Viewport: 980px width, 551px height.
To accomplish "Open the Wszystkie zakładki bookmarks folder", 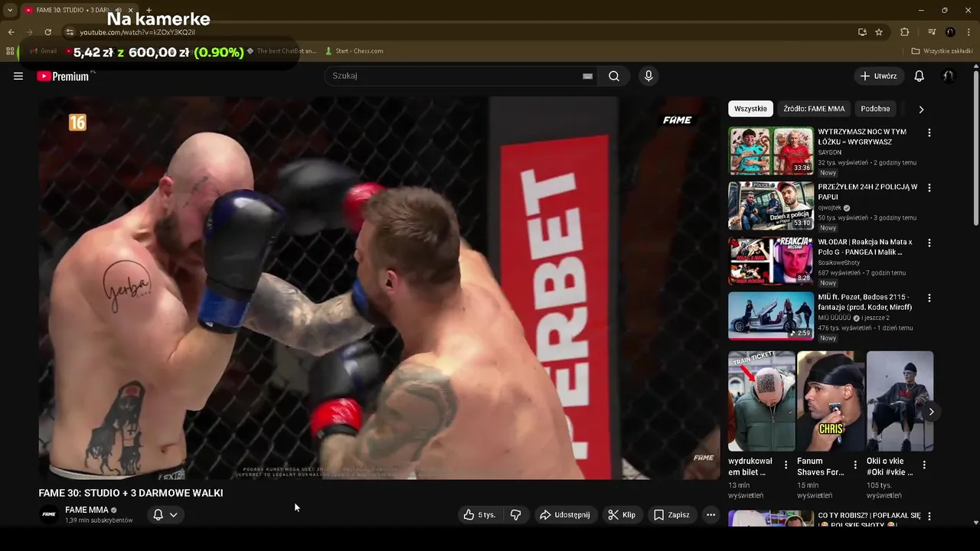I will (x=942, y=51).
